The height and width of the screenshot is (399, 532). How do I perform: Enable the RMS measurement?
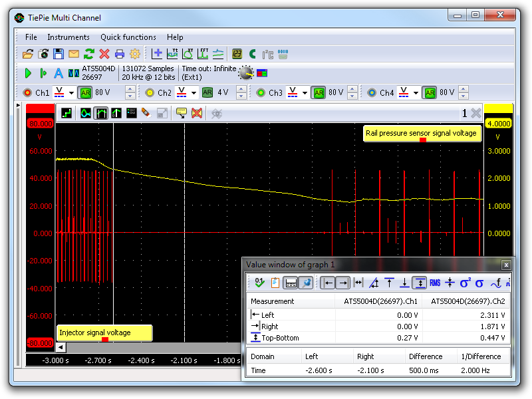tap(435, 283)
